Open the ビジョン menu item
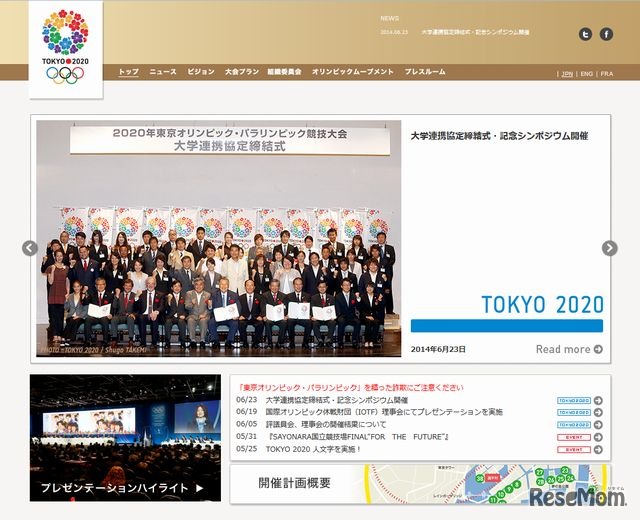The height and width of the screenshot is (520, 640). [201, 72]
